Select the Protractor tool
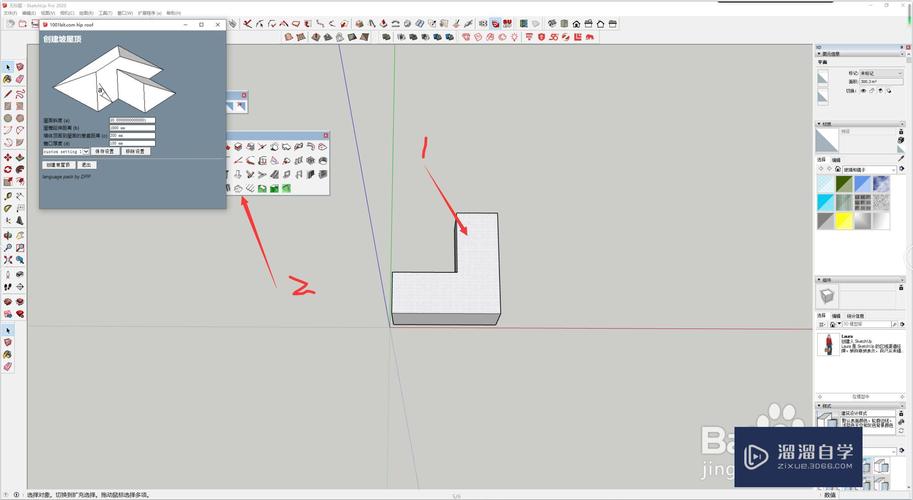The height and width of the screenshot is (500, 913). [x=8, y=208]
